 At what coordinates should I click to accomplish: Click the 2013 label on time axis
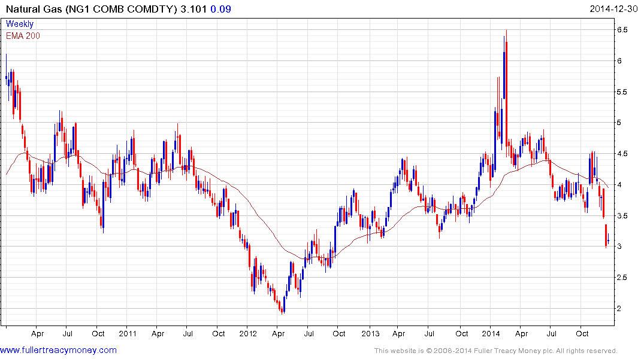[371, 333]
